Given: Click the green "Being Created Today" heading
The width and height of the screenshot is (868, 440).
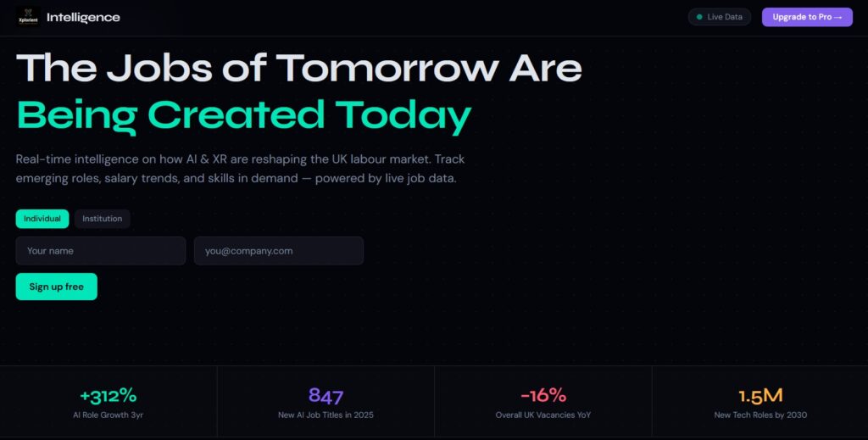Looking at the screenshot, I should coord(243,115).
